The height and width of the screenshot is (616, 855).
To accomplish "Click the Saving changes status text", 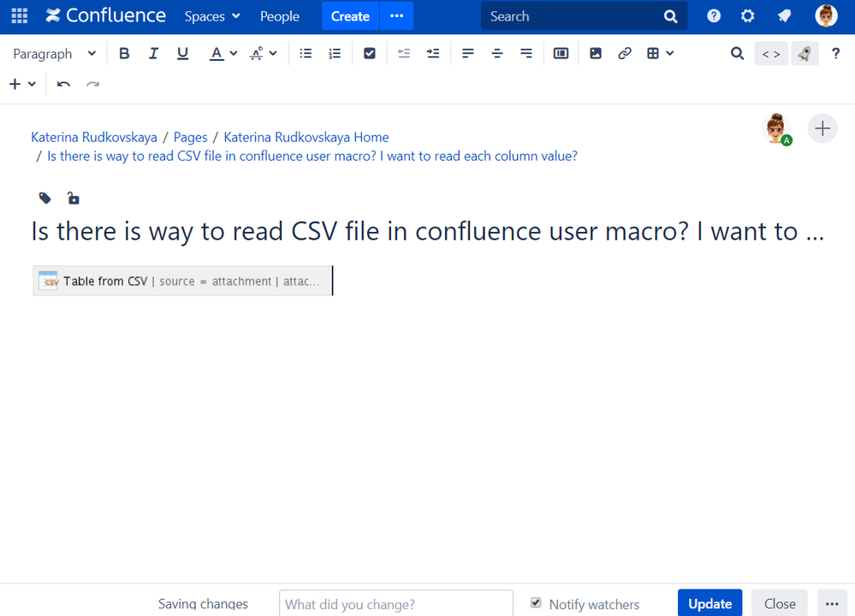I will [x=203, y=604].
